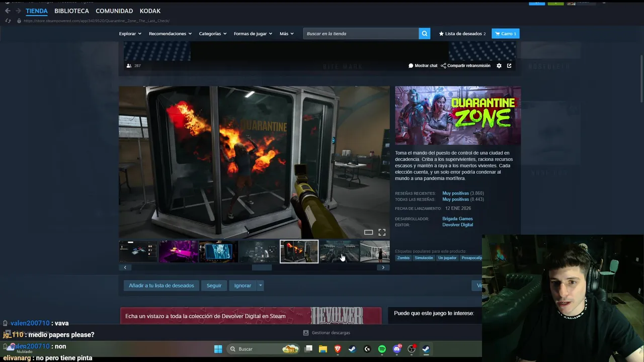Click the thumbnail strip scrollbar handle
The image size is (644, 362).
(262, 267)
